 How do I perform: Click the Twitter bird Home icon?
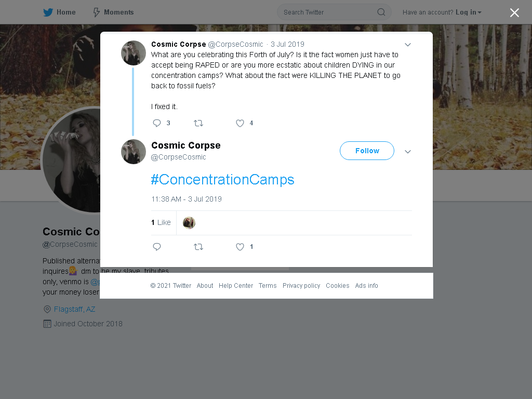(x=48, y=12)
